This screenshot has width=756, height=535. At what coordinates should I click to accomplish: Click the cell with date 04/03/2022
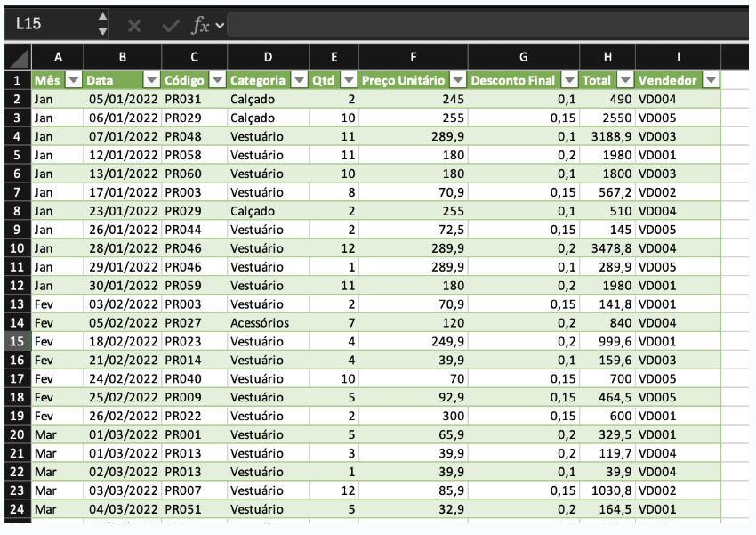tap(123, 509)
